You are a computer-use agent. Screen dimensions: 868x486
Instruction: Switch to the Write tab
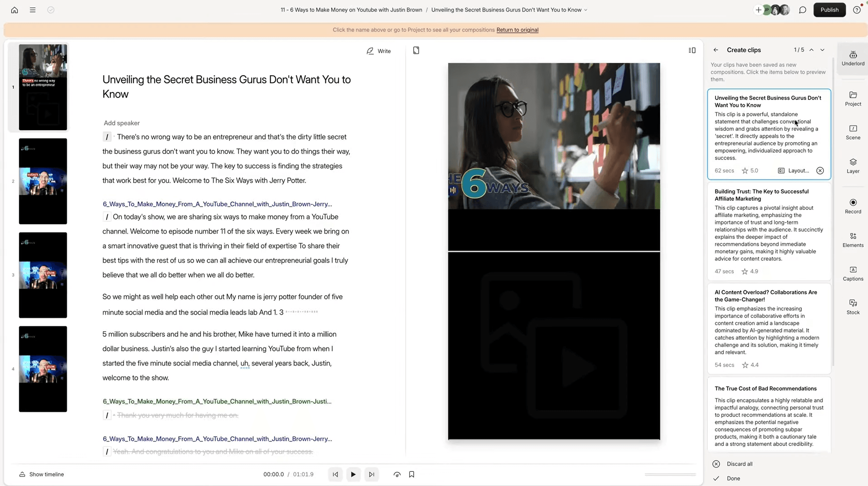tap(379, 51)
